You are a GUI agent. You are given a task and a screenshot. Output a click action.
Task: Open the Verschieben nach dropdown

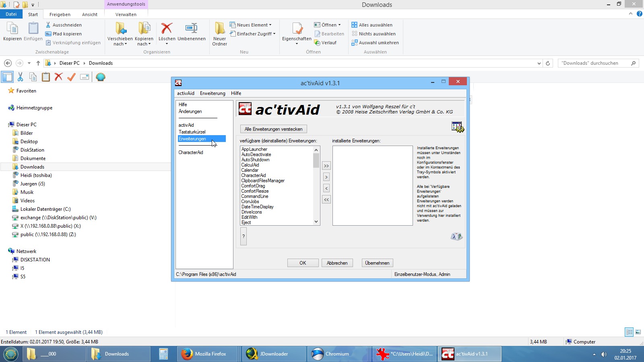(x=120, y=34)
